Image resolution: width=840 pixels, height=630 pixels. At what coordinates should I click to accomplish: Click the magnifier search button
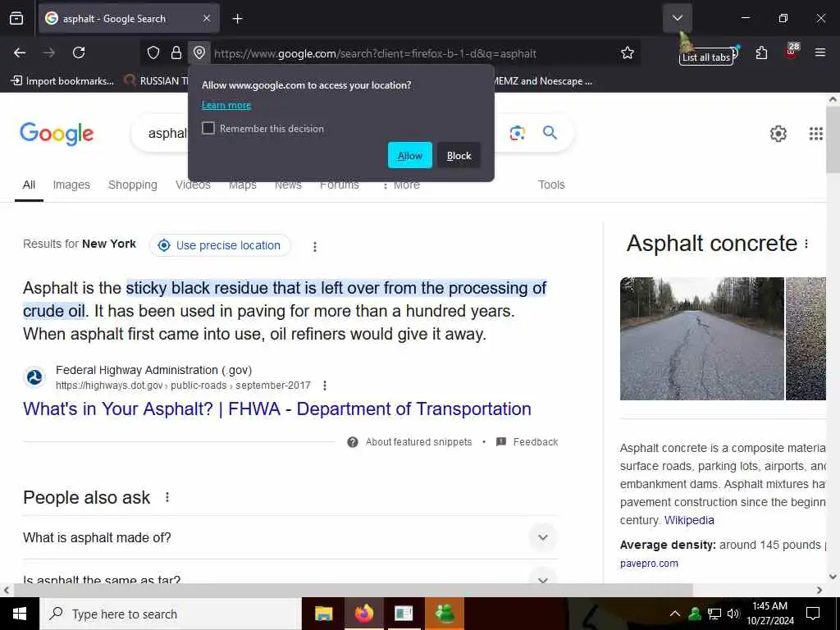(x=550, y=132)
